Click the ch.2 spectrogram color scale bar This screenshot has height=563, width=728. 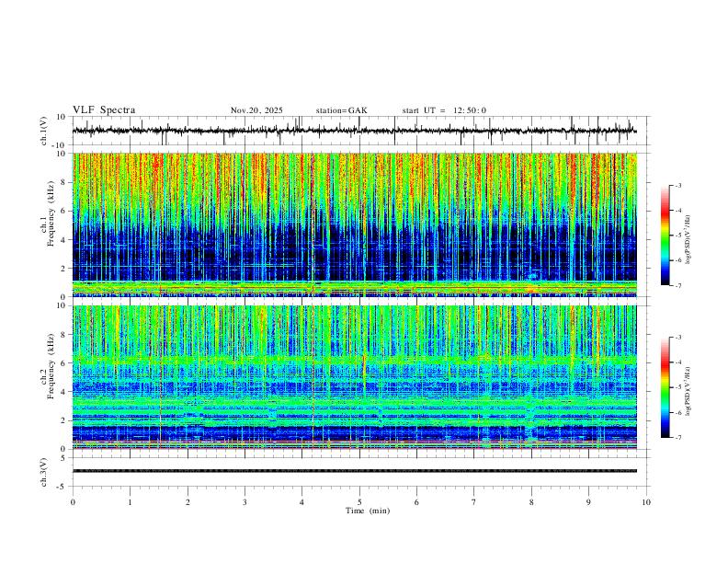coord(665,387)
